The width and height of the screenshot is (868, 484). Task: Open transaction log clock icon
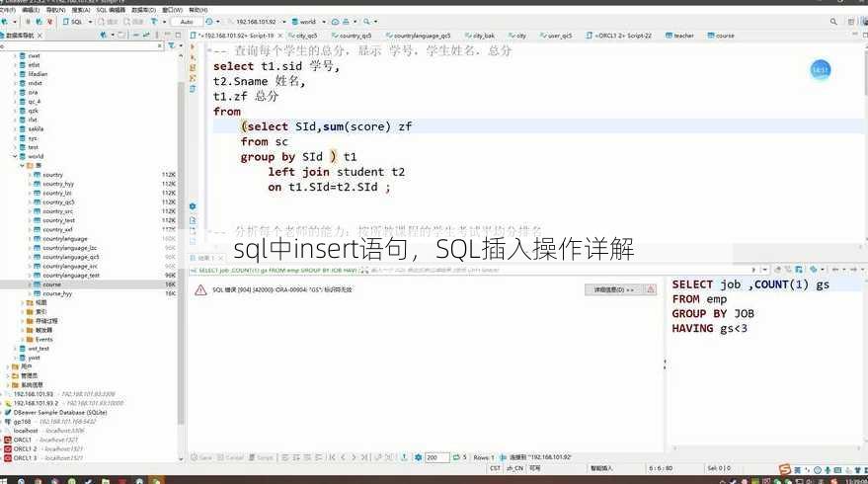[209, 22]
